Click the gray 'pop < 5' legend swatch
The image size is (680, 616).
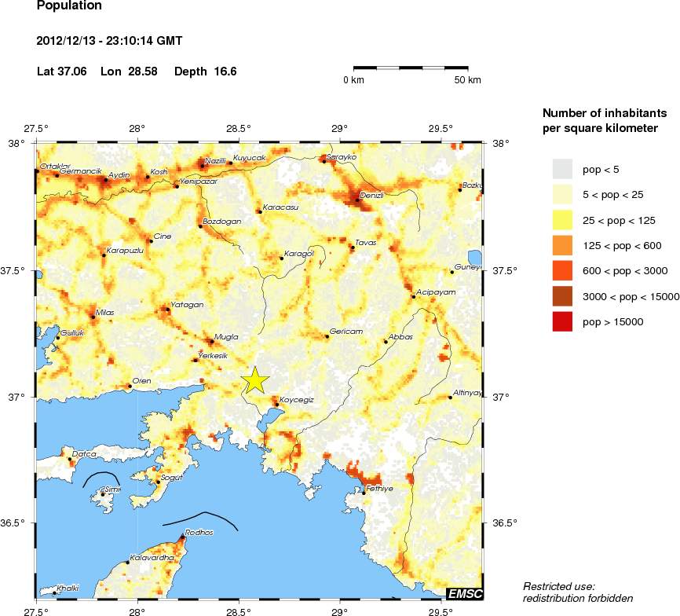pyautogui.click(x=562, y=168)
